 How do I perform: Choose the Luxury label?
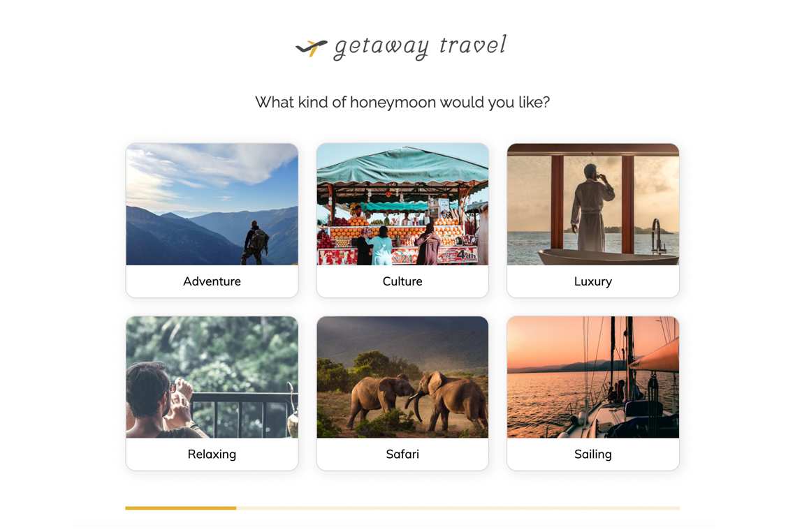point(593,281)
